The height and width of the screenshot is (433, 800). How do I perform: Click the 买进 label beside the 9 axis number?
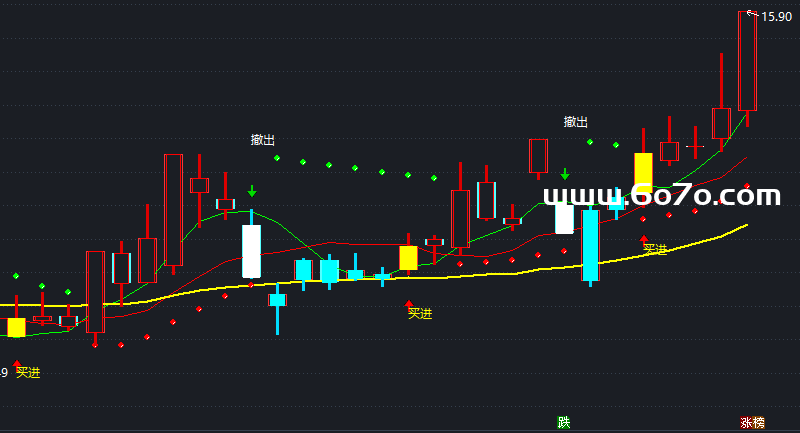coord(28,372)
